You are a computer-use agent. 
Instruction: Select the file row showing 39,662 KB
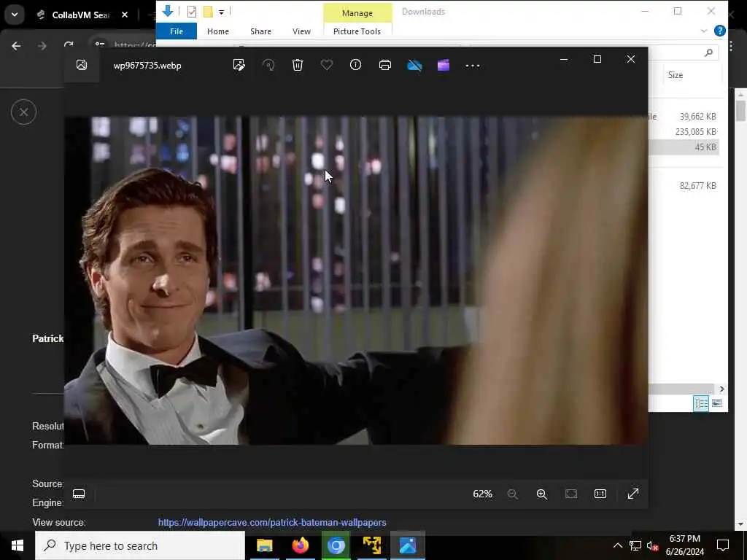[684, 116]
